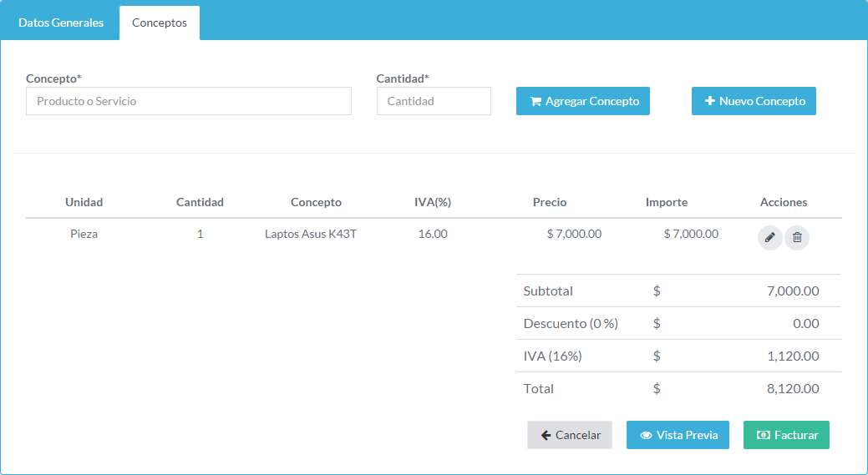This screenshot has width=868, height=475.
Task: Select the Laptos Asus K43T concept cell
Action: click(311, 234)
